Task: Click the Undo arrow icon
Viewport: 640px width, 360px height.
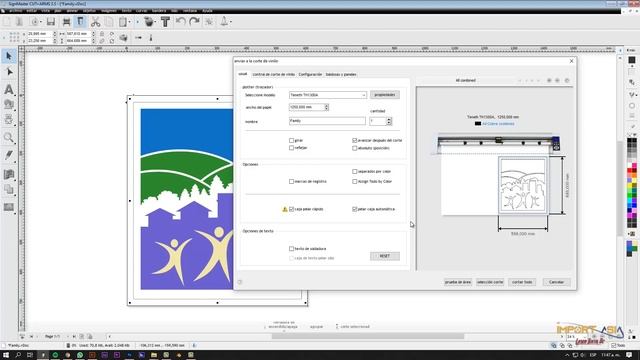Action: 181,21
